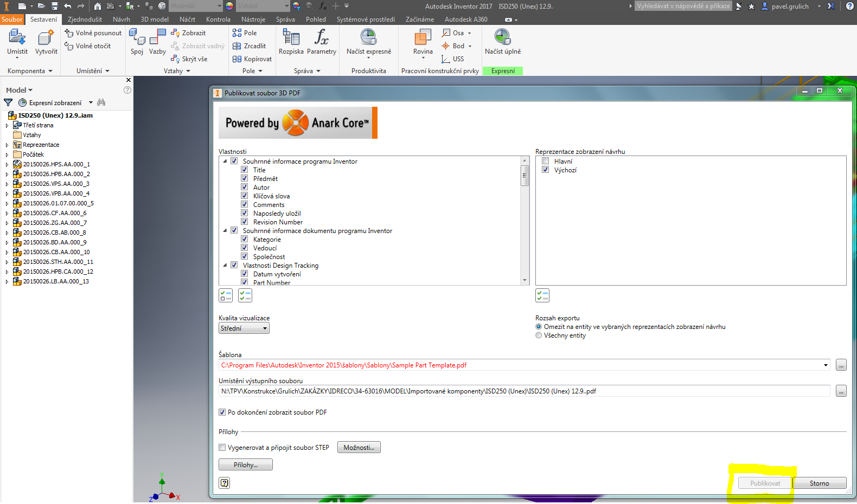Select the Volně posunout tool

93,33
